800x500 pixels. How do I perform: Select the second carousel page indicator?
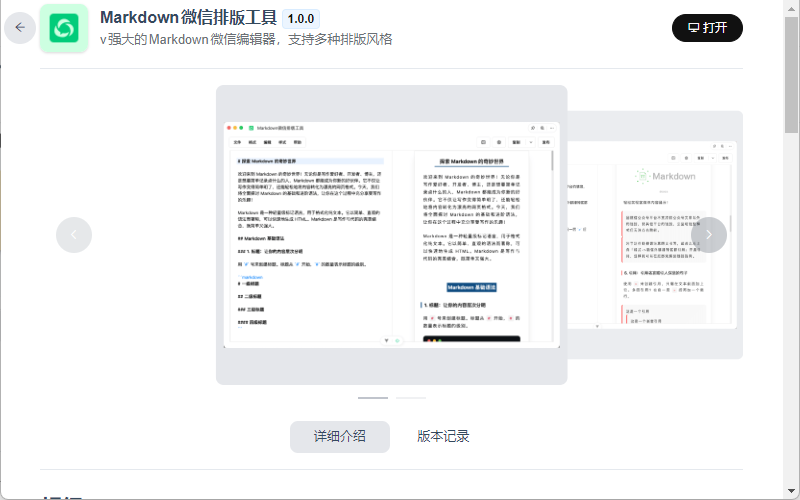tap(410, 398)
